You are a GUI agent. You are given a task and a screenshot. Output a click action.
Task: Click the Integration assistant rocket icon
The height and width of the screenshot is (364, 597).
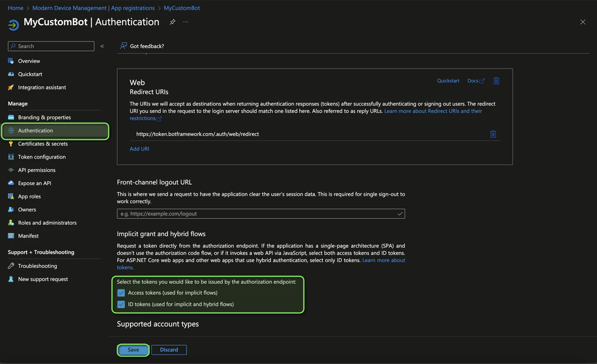11,87
